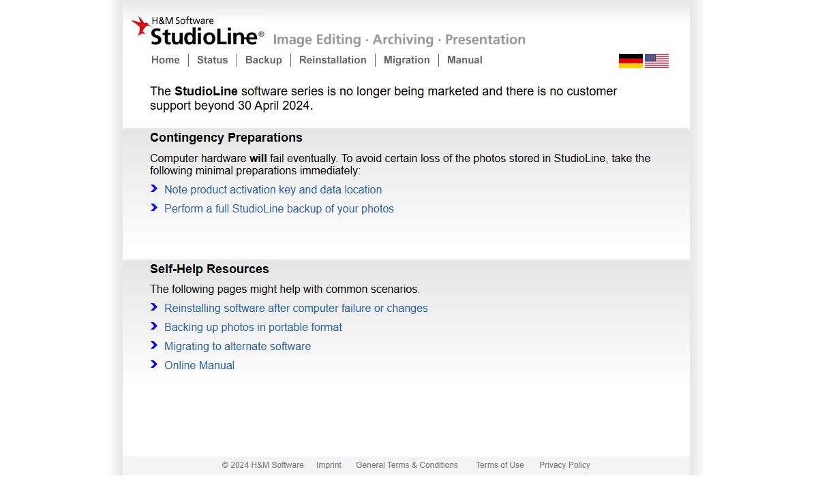Open the Manual menu item
Image resolution: width=818 pixels, height=504 pixels.
[465, 60]
